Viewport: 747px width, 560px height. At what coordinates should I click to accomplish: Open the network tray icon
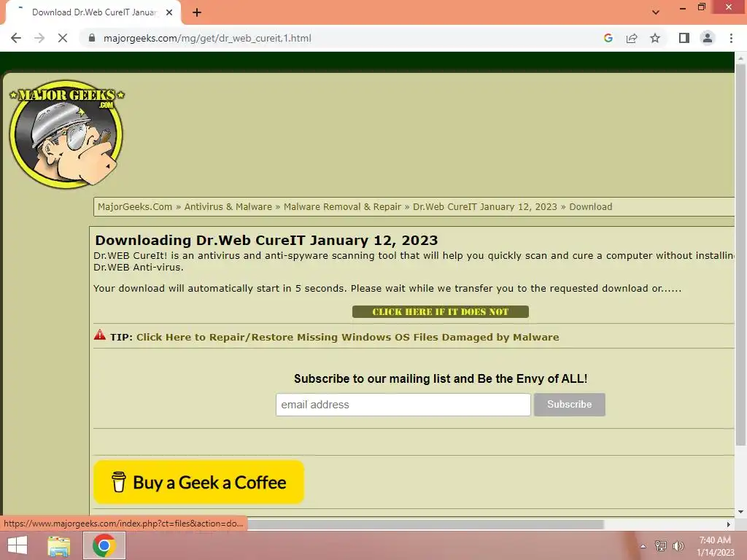661,545
